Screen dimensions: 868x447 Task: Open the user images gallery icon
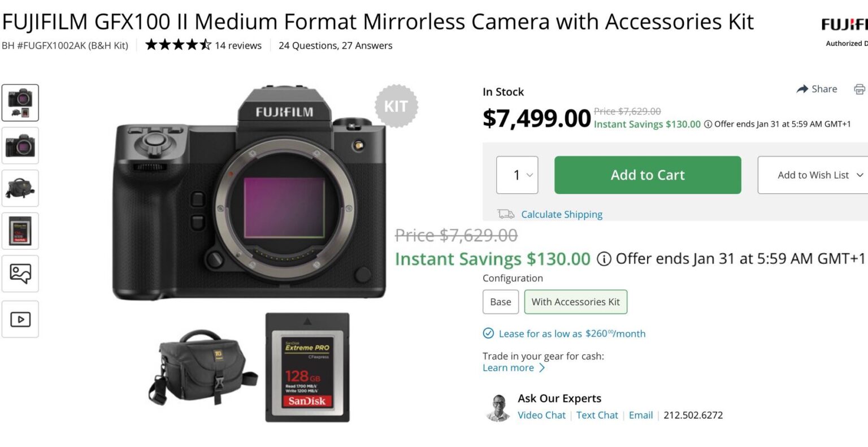20,274
